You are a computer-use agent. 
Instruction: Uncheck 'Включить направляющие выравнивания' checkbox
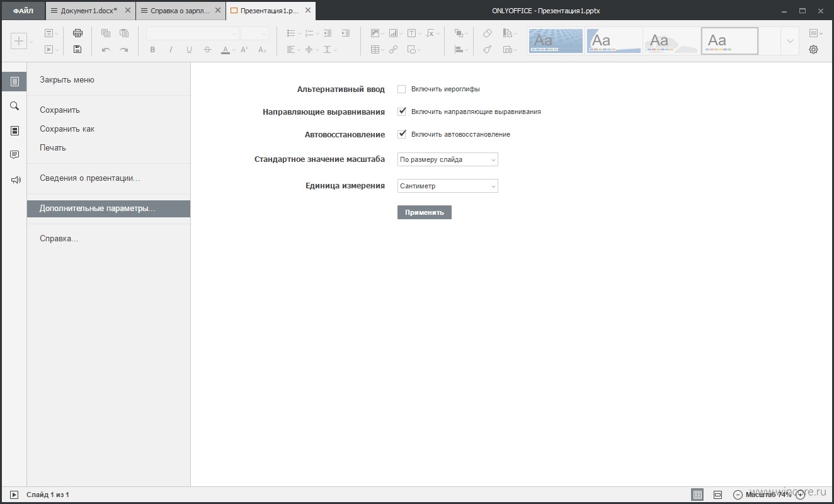[x=402, y=112]
